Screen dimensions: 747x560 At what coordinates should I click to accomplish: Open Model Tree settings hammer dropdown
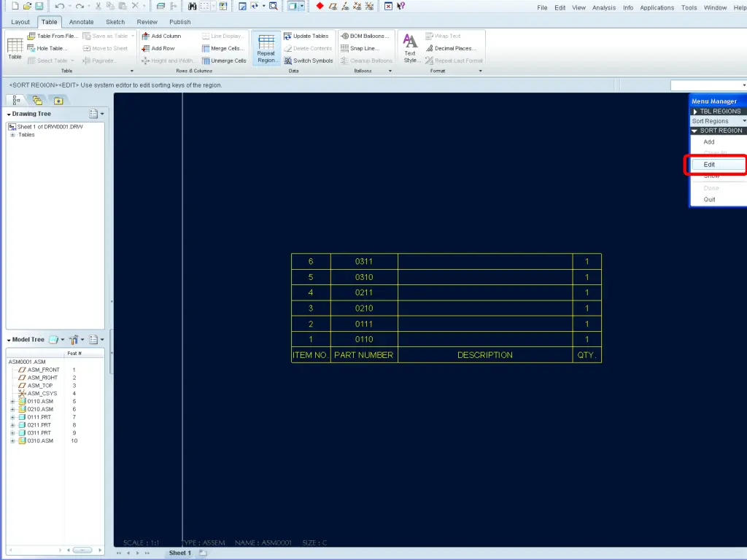76,340
